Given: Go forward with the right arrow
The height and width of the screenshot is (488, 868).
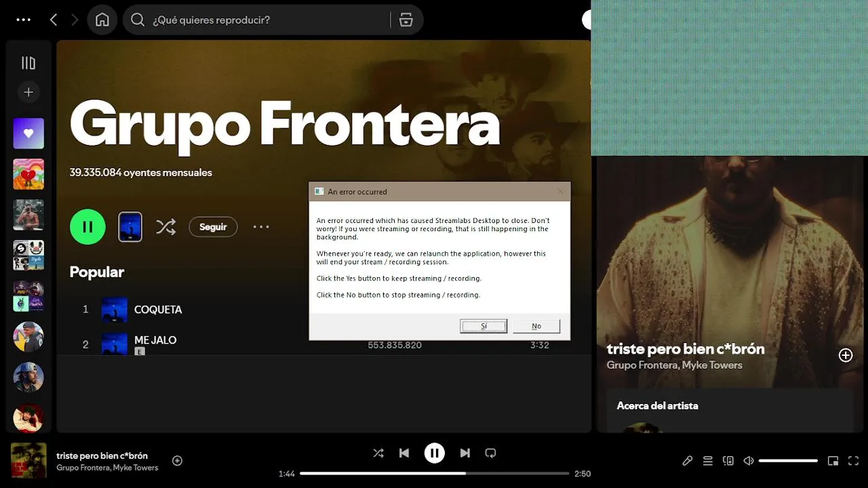Looking at the screenshot, I should point(75,20).
